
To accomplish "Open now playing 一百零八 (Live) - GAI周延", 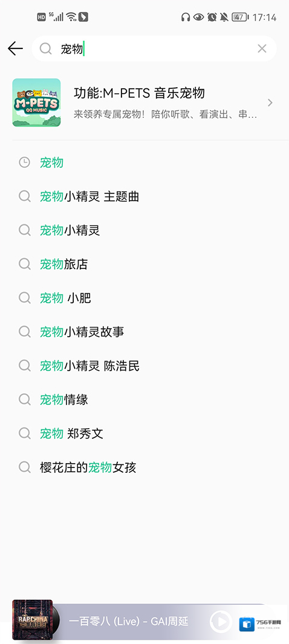I will tap(135, 622).
